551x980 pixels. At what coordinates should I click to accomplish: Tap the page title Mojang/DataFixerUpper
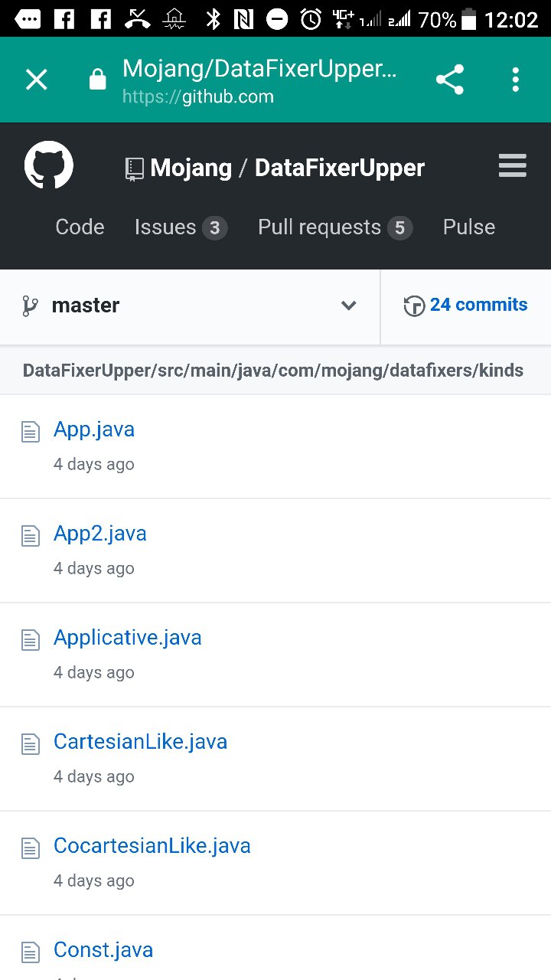coord(259,69)
